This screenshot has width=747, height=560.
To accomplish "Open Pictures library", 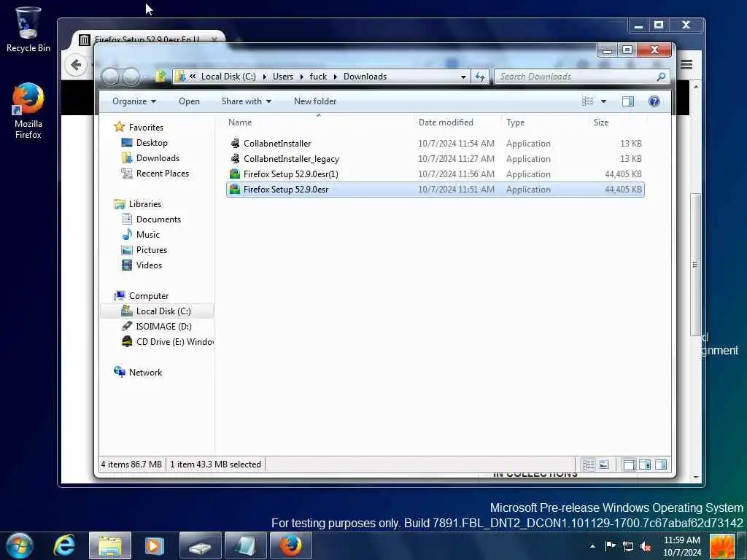I will pyautogui.click(x=152, y=250).
